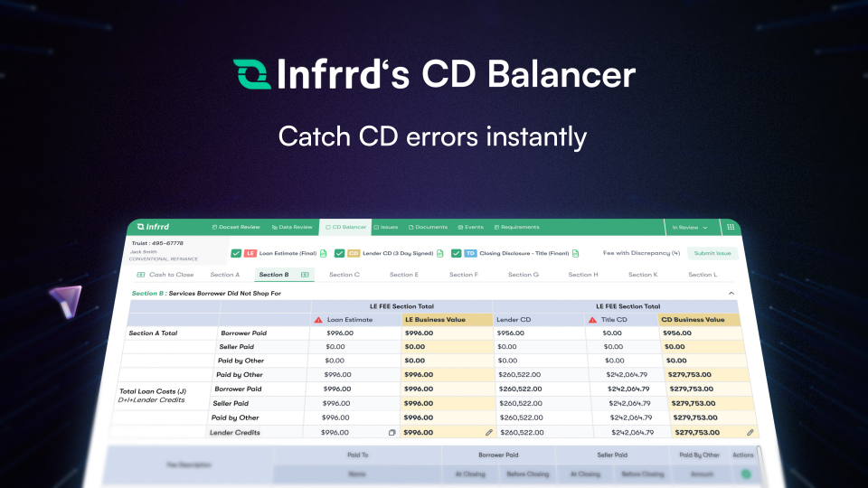Switch to the Section C tab
This screenshot has height=488, width=868.
344,275
